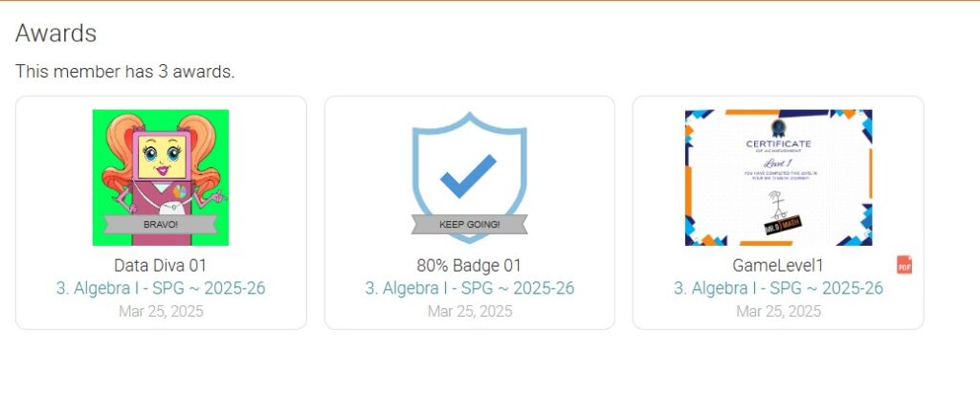The image size is (980, 396).
Task: Open the Algebra I course link under Data Diva 01
Action: point(160,288)
